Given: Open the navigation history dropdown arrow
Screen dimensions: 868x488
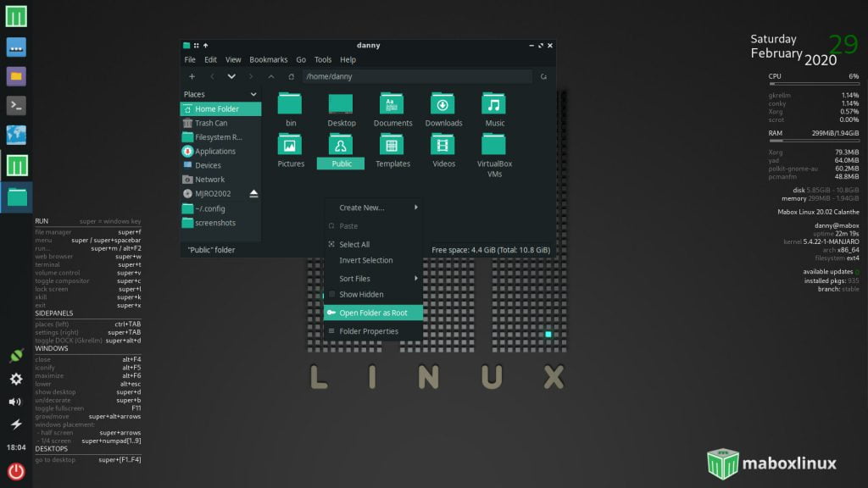Looking at the screenshot, I should 231,76.
